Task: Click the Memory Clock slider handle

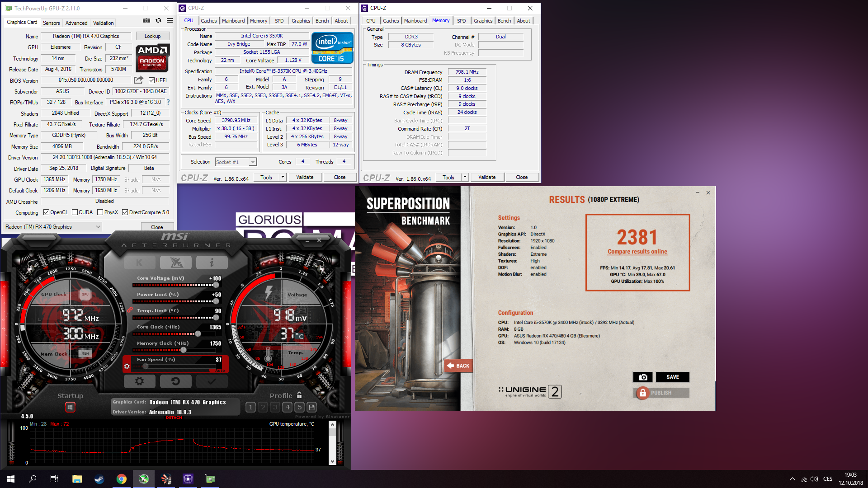Action: pyautogui.click(x=183, y=350)
